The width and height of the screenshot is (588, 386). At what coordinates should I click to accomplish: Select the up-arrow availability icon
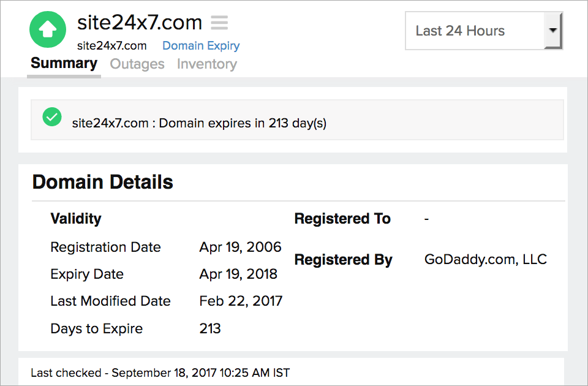(x=47, y=29)
